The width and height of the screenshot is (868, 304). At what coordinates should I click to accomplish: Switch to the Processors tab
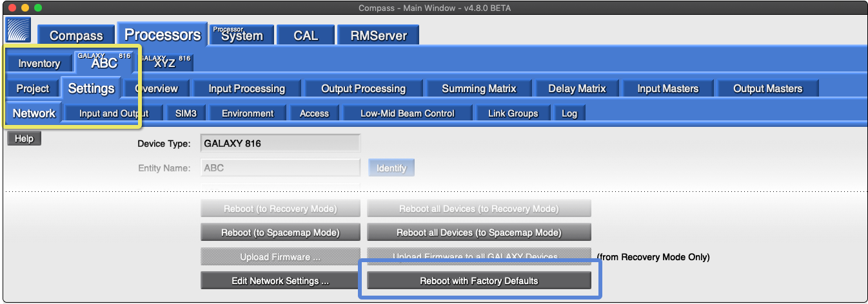click(x=163, y=34)
